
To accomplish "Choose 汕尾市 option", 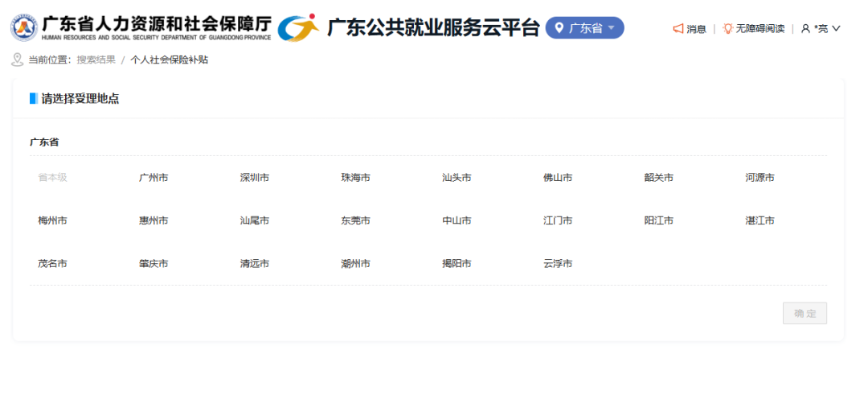I will click(x=255, y=220).
